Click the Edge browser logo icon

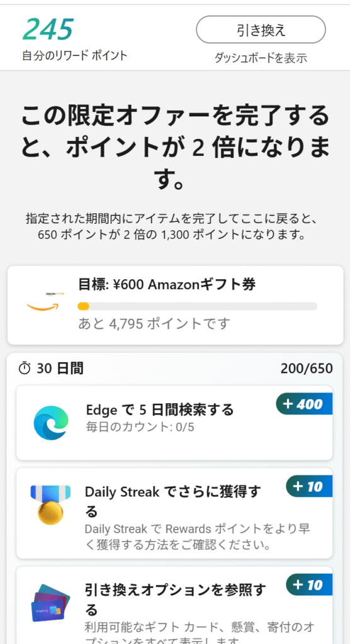(51, 423)
